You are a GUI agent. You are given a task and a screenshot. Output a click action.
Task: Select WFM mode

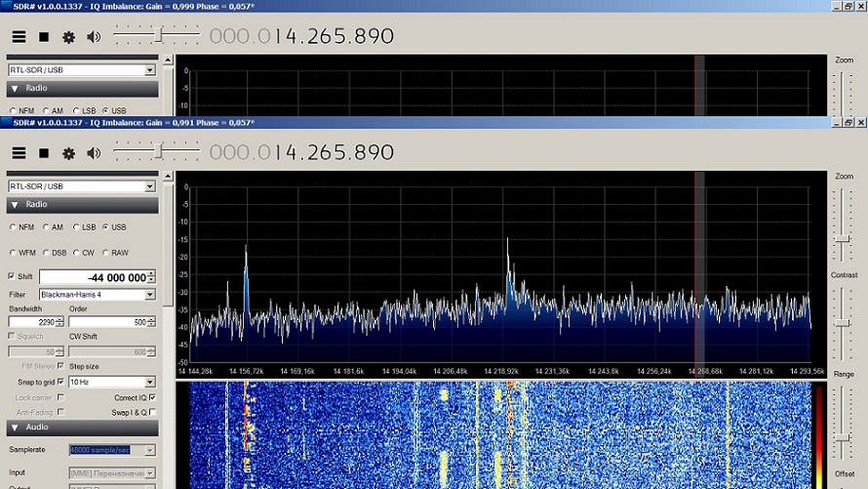tap(13, 253)
